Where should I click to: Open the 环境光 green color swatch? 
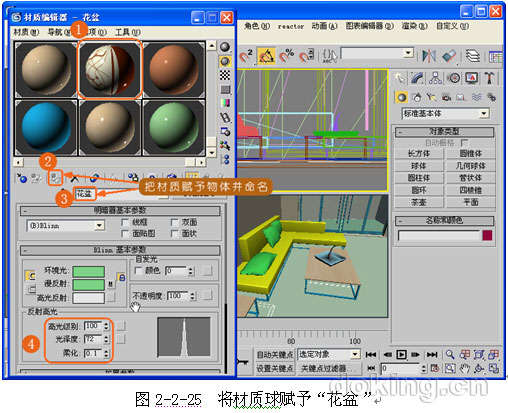pyautogui.click(x=89, y=271)
